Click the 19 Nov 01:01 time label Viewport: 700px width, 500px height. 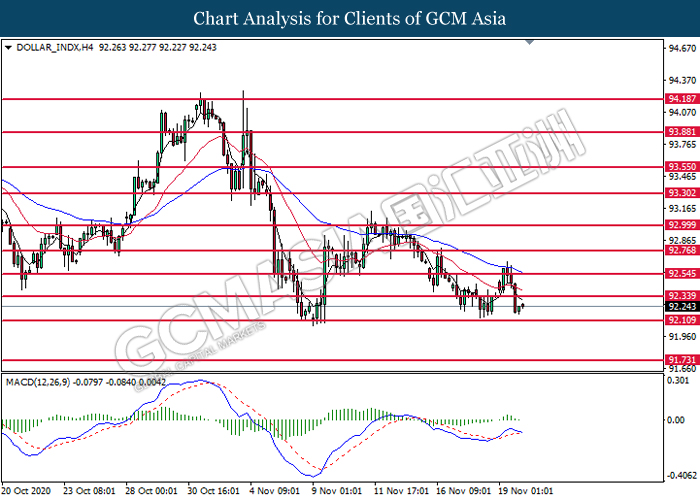click(525, 491)
